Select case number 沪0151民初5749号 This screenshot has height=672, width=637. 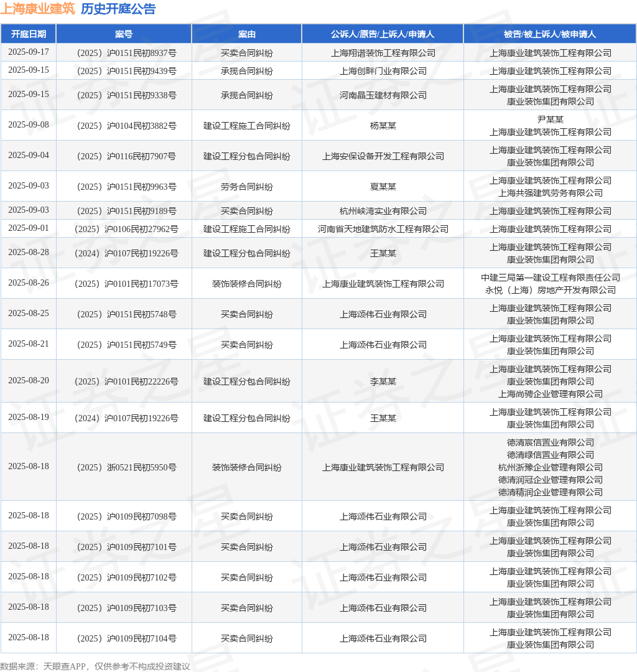tap(127, 345)
